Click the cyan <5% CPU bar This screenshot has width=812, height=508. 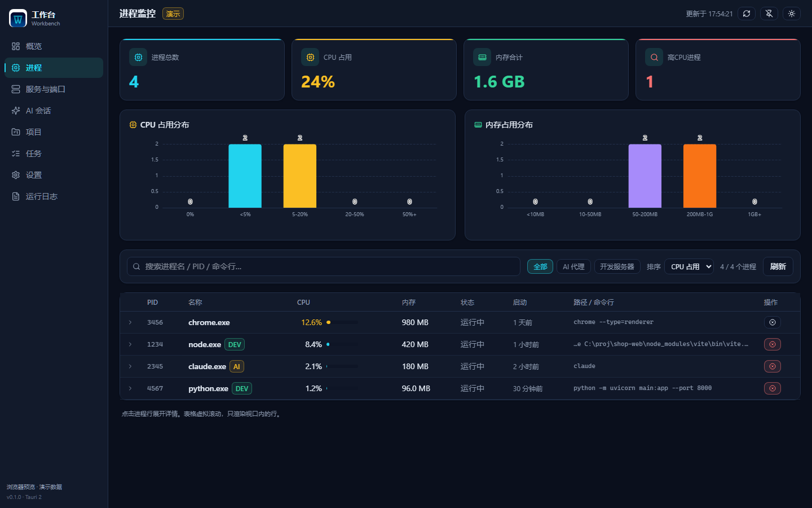click(245, 176)
